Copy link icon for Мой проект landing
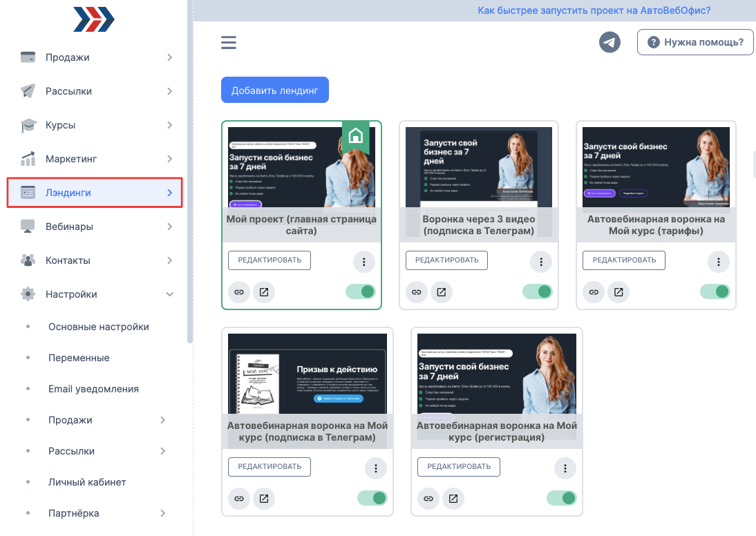This screenshot has width=756, height=536. [x=239, y=292]
